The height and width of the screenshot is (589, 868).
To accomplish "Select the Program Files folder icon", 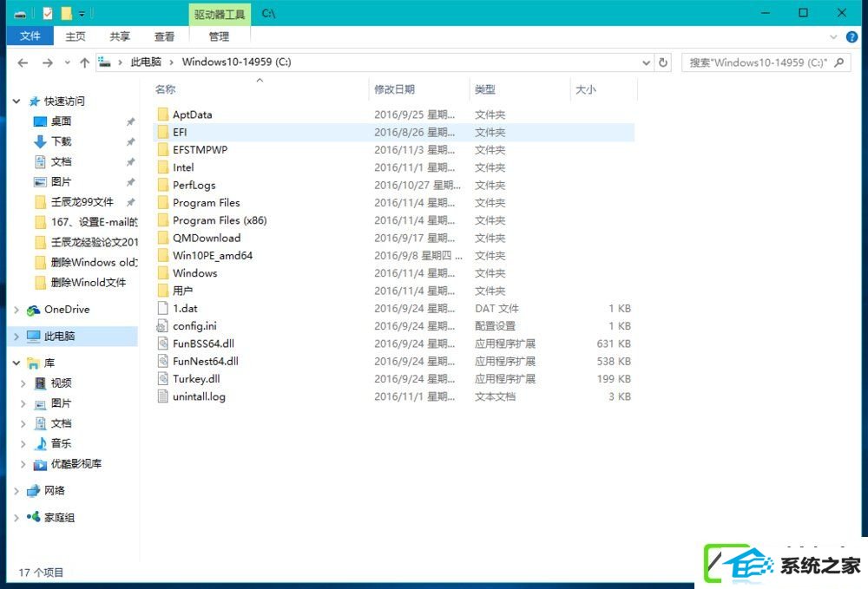I will coord(163,203).
